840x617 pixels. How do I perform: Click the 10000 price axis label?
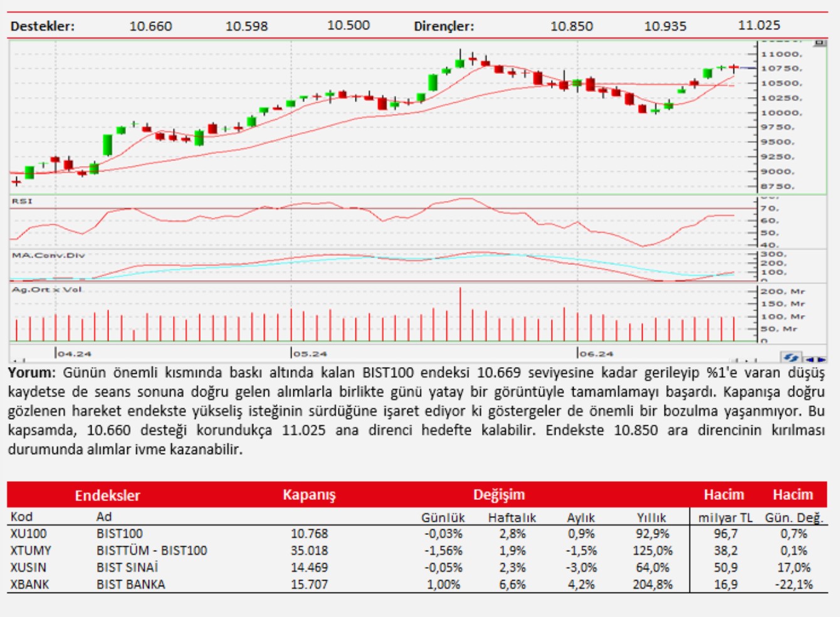pos(781,113)
